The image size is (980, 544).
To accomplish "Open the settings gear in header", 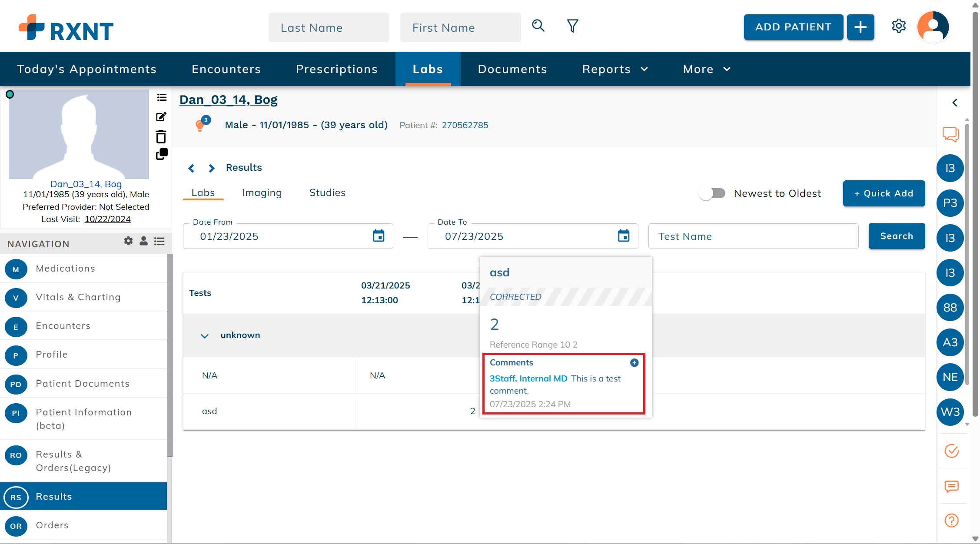I will click(898, 26).
